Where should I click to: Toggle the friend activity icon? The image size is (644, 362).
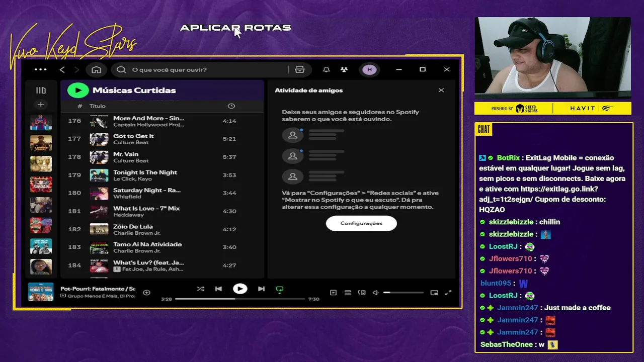(x=344, y=69)
